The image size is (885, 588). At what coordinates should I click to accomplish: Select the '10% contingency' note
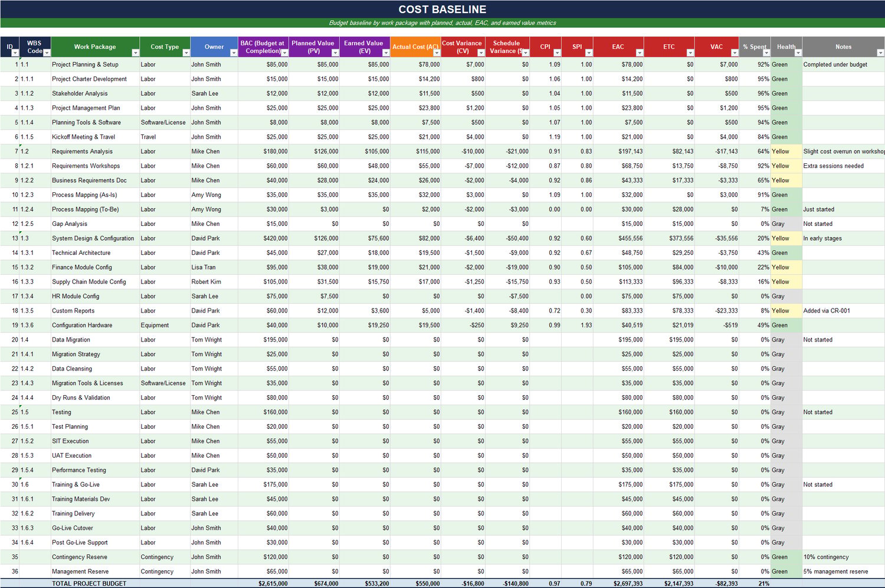coord(843,557)
